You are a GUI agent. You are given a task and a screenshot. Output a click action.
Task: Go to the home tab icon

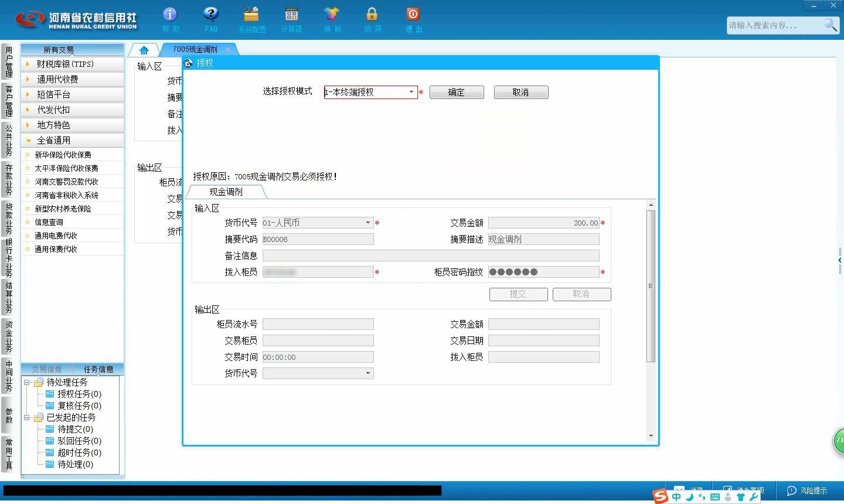point(144,50)
